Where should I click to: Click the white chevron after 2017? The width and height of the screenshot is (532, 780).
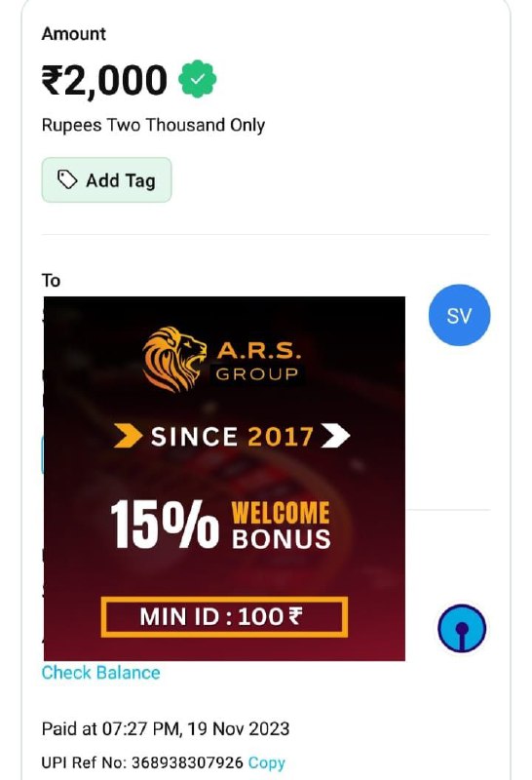(x=335, y=436)
